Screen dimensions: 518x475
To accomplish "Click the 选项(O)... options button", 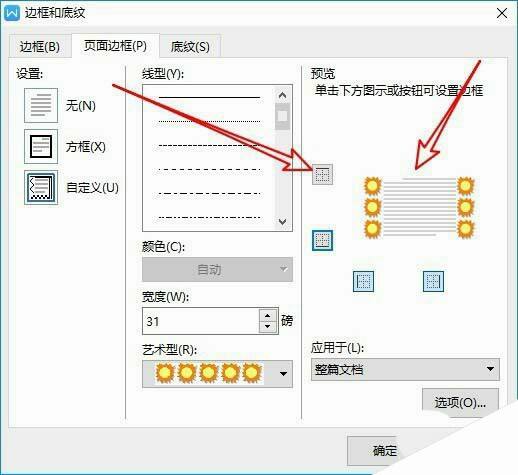I will [x=460, y=402].
